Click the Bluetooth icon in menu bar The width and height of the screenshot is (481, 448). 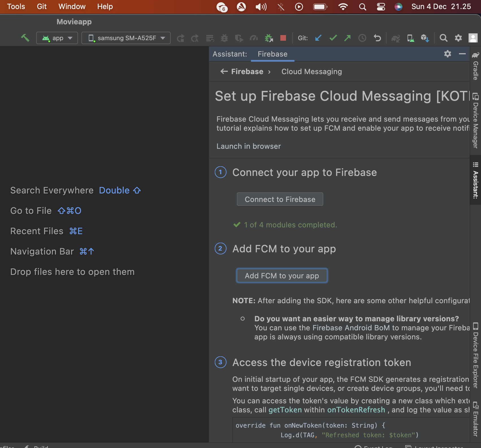point(281,7)
